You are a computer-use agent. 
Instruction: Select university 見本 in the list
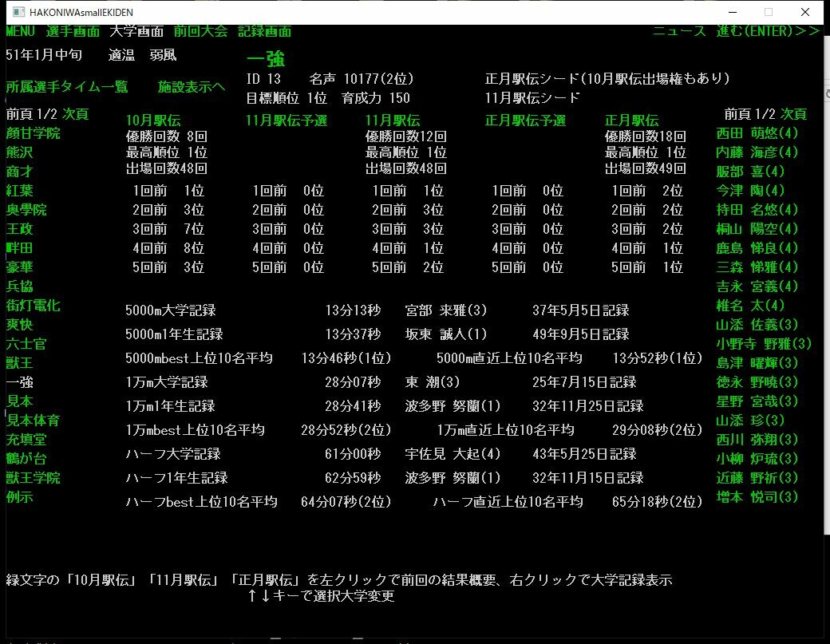coord(19,401)
